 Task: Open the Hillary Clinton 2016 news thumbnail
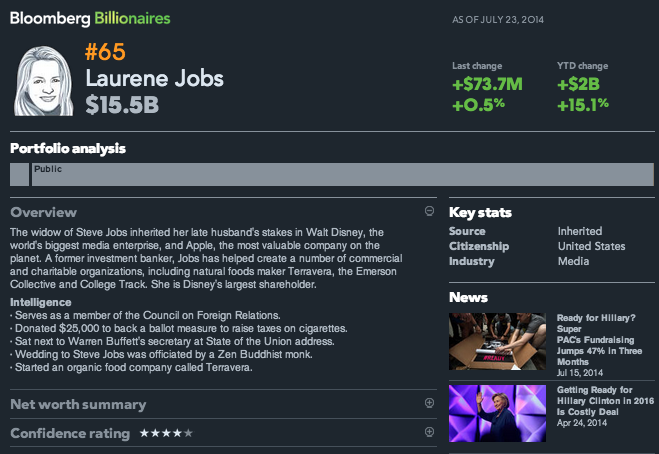497,413
